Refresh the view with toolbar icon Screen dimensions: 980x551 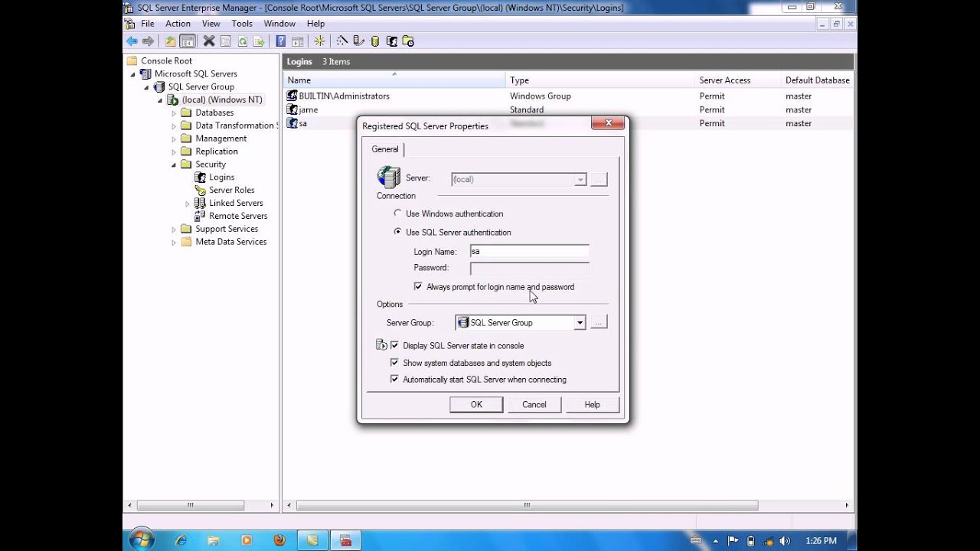pos(242,41)
